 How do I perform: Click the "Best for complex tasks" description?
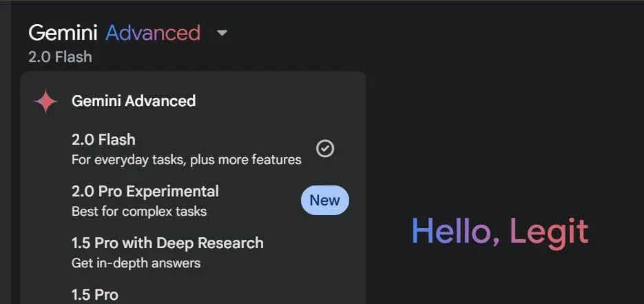coord(139,211)
